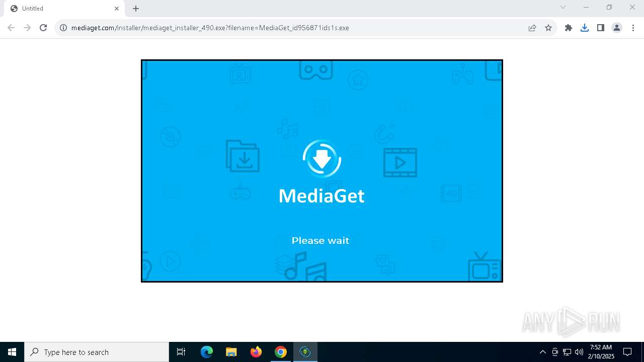Bookmark this tab with the star
The height and width of the screenshot is (362, 644).
point(548,28)
